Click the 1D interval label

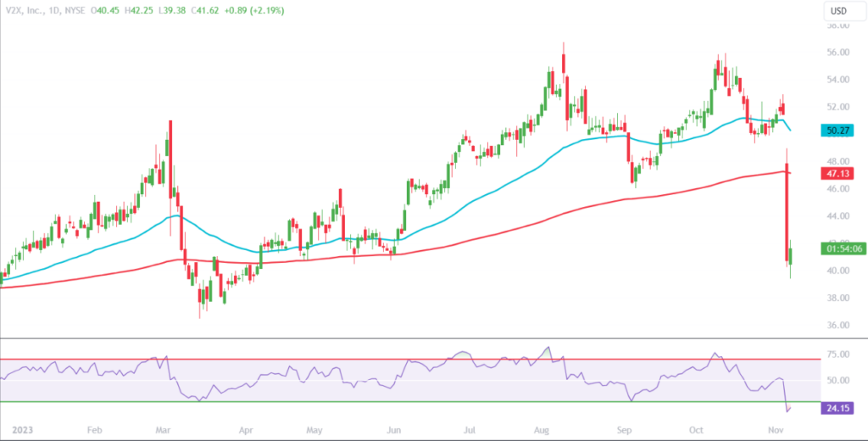(x=55, y=10)
